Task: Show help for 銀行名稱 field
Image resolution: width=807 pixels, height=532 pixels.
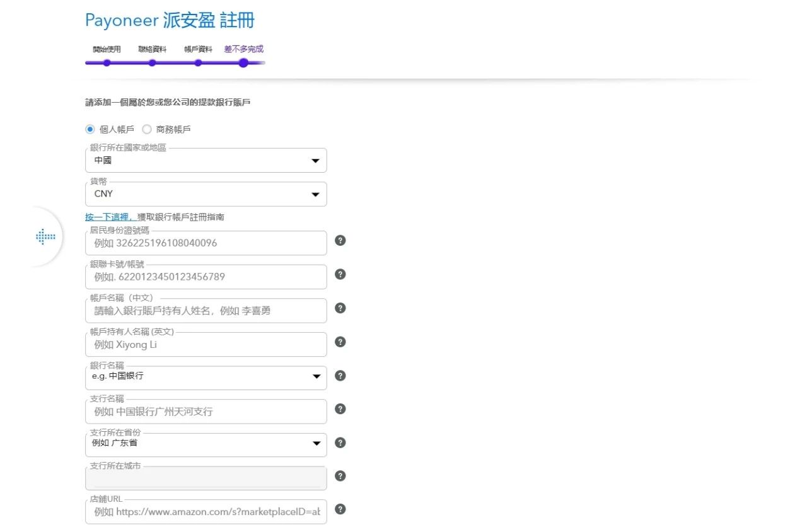Action: pos(340,375)
